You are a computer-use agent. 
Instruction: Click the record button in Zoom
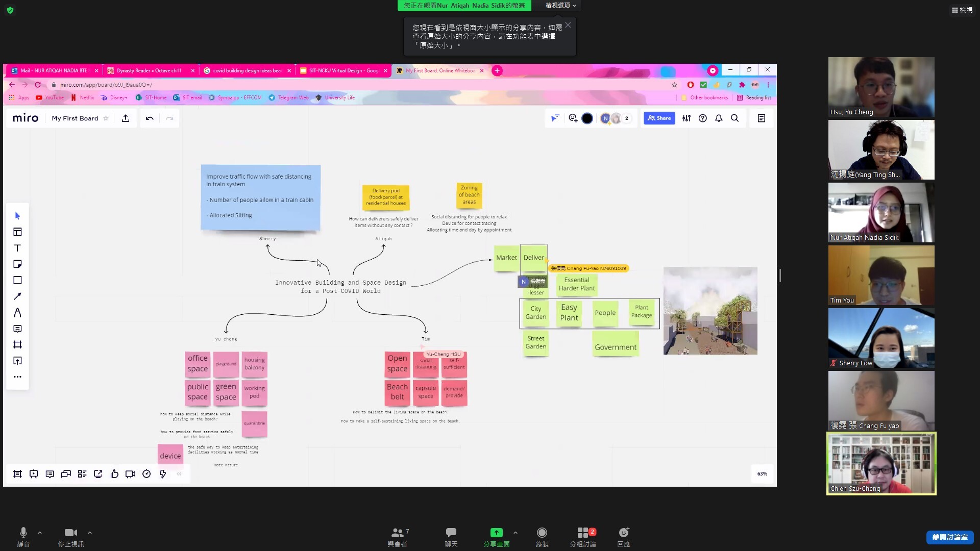coord(542,537)
